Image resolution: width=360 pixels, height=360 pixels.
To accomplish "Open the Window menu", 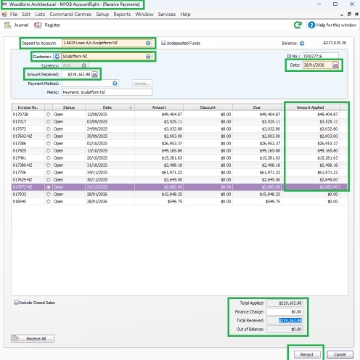I will 144,14.
